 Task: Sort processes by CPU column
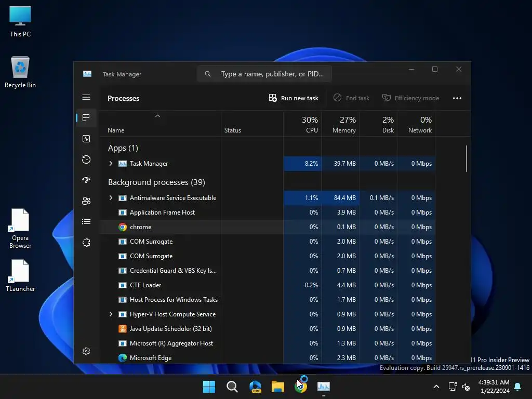point(303,125)
